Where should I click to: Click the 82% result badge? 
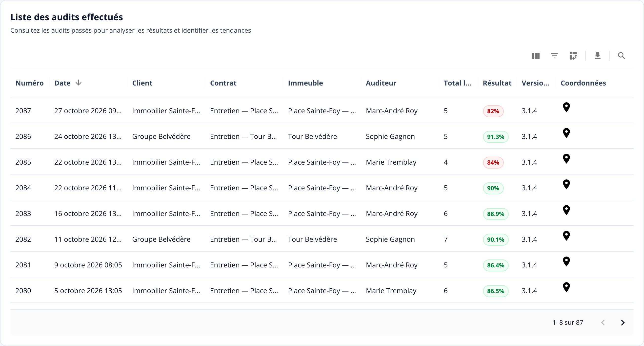coord(493,111)
